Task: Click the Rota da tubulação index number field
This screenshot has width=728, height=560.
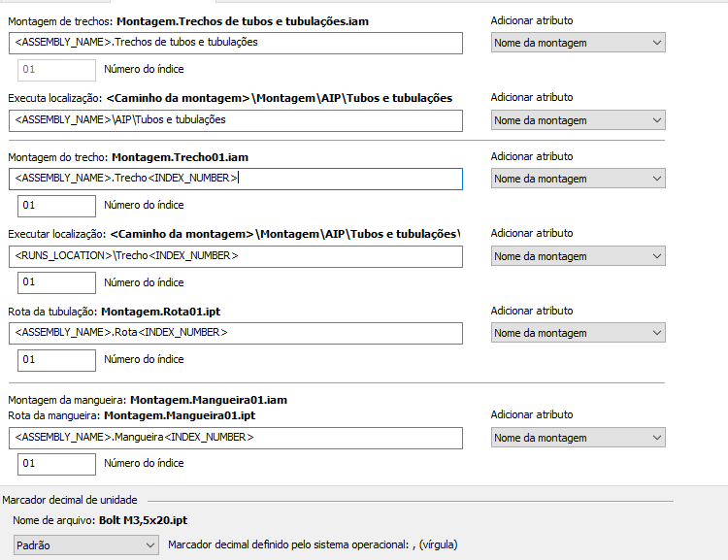Action: click(x=56, y=359)
